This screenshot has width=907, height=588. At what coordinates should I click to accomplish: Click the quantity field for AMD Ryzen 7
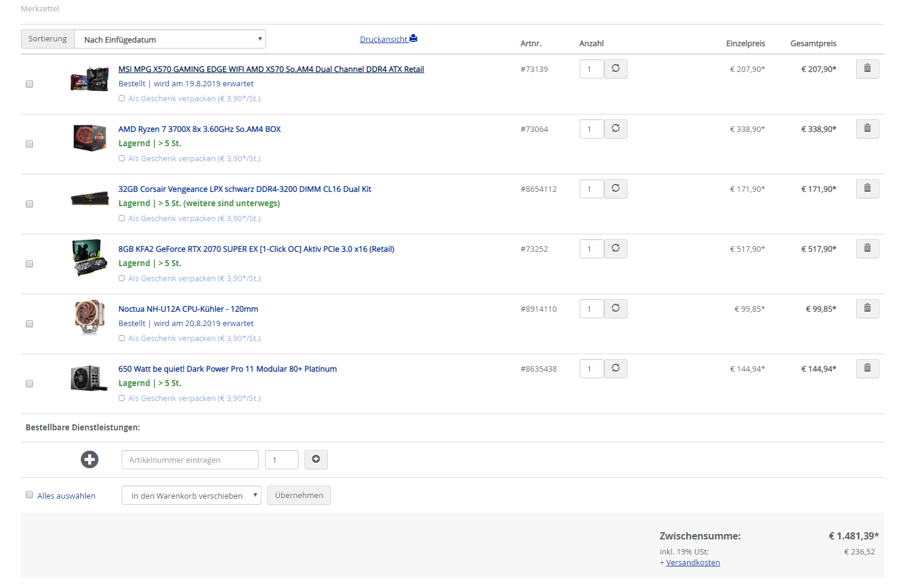(x=592, y=129)
